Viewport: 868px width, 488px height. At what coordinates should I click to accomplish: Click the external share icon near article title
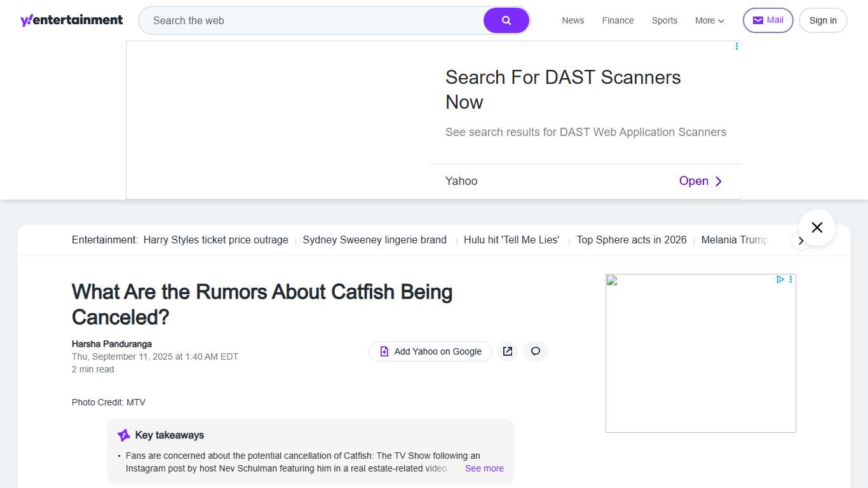pyautogui.click(x=507, y=351)
